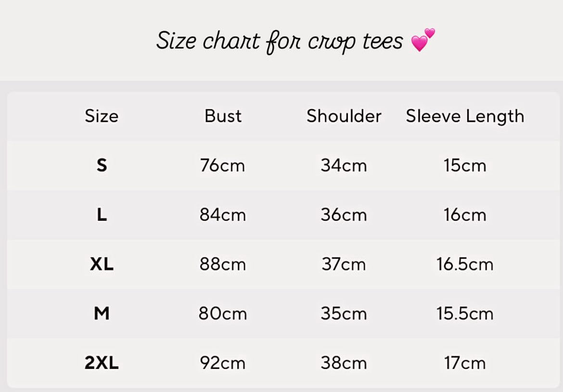Click the 15.5cm sleeve length cell
The height and width of the screenshot is (392, 563).
[465, 314]
